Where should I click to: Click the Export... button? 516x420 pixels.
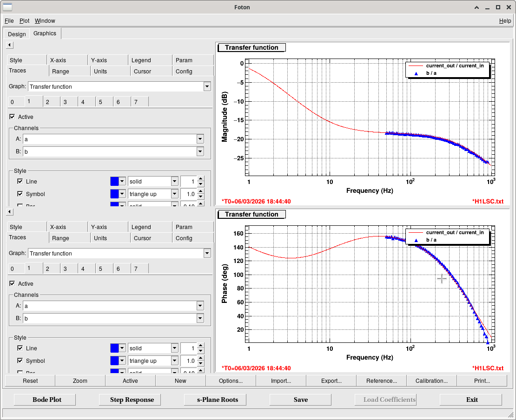click(x=331, y=381)
